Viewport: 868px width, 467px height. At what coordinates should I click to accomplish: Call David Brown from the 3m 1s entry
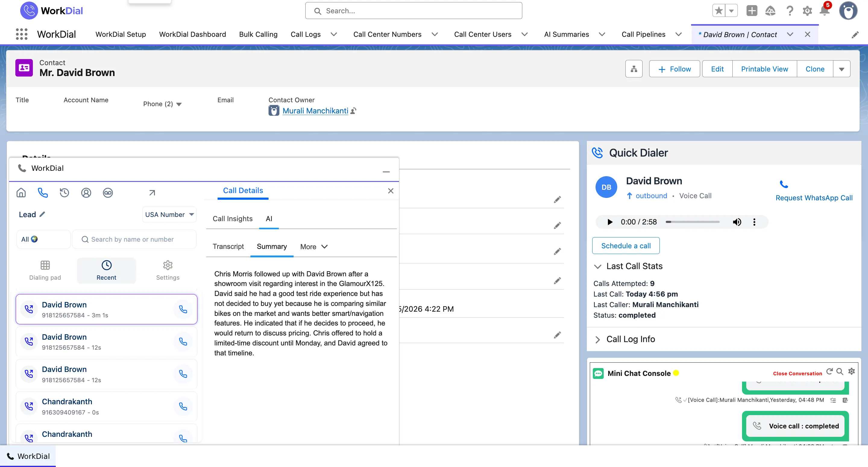coord(183,309)
